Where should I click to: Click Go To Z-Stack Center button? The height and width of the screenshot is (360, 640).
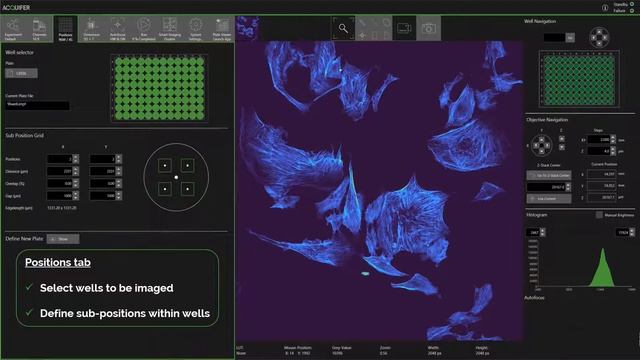tap(549, 175)
